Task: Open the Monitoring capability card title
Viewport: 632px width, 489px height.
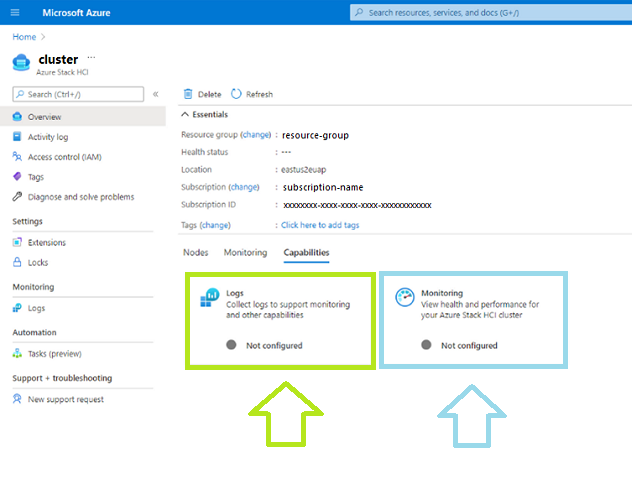Action: click(442, 293)
